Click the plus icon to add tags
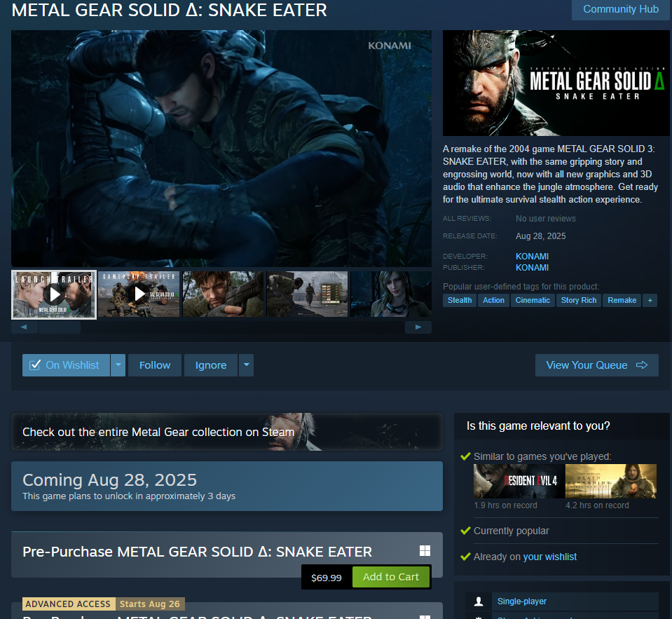 tap(650, 300)
